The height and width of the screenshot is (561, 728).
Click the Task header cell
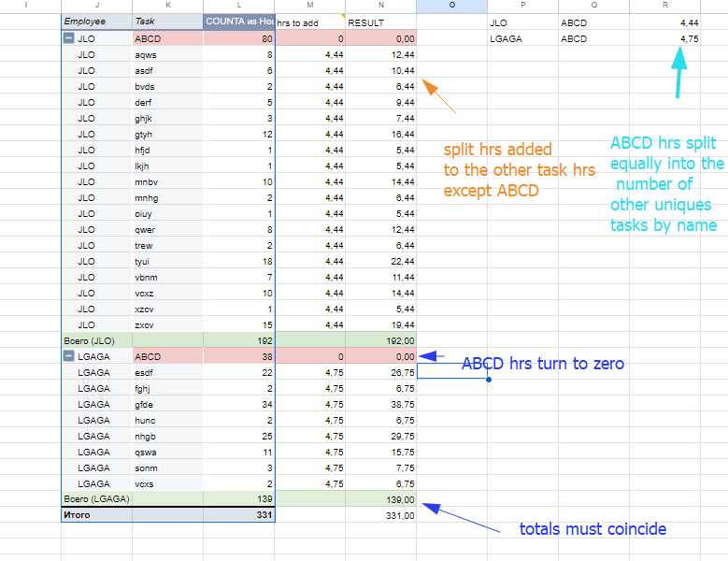pos(167,22)
